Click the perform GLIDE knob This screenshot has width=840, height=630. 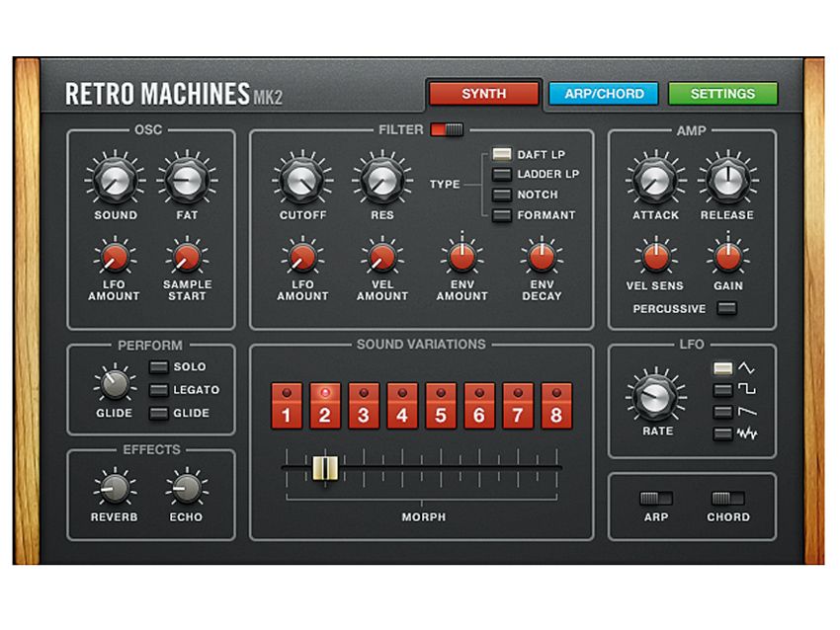tap(115, 384)
